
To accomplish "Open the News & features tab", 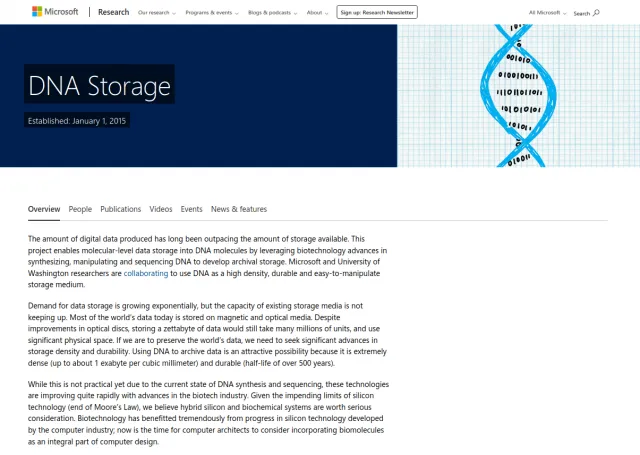I will click(239, 209).
